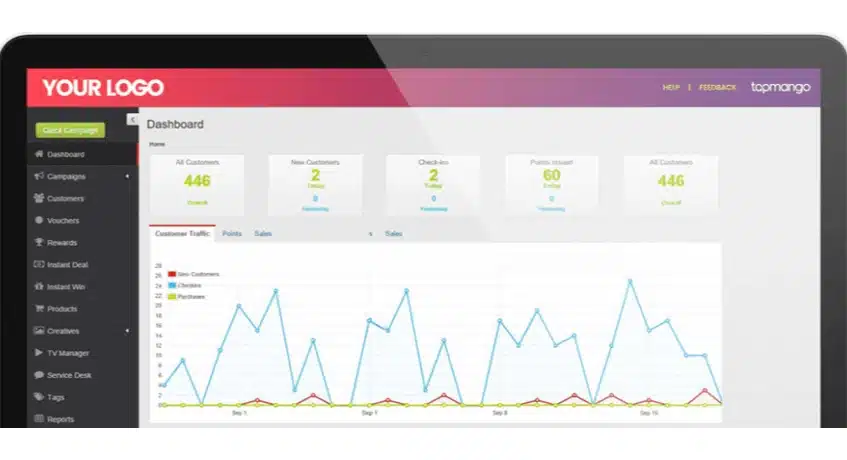Click the TV Manager play icon
Screen dimensions: 847x460
pyautogui.click(x=39, y=353)
